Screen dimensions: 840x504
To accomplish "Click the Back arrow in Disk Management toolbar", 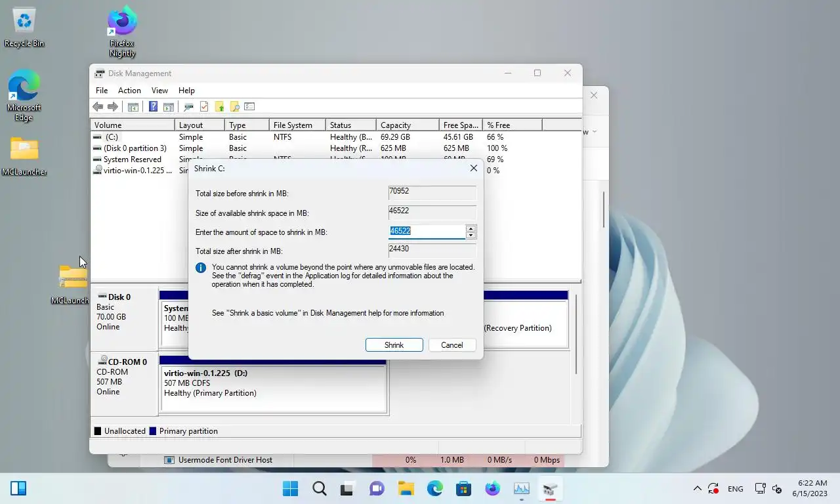I will point(98,106).
